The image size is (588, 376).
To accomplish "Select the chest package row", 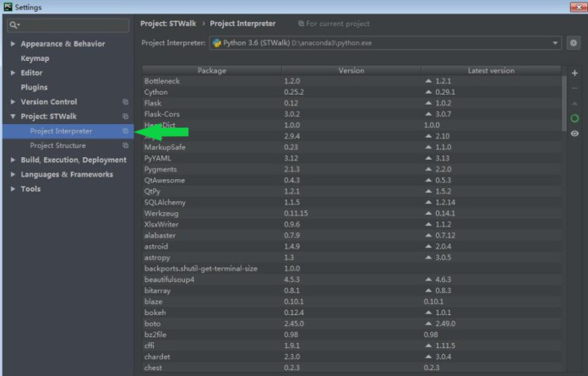I will click(351, 368).
